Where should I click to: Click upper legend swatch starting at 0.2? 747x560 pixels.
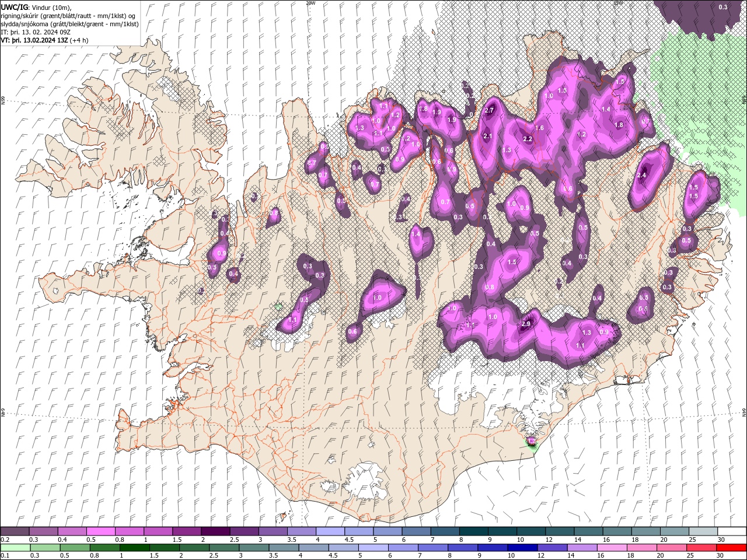click(15, 531)
